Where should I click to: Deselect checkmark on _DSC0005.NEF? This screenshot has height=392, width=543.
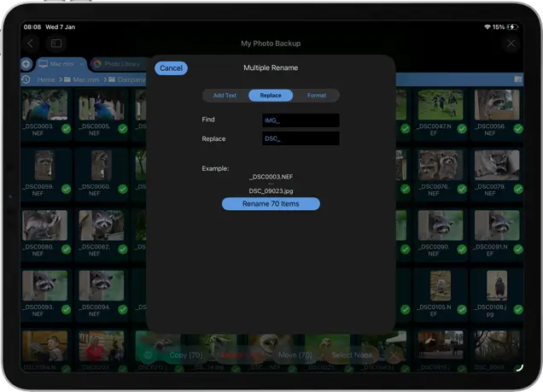pos(123,129)
